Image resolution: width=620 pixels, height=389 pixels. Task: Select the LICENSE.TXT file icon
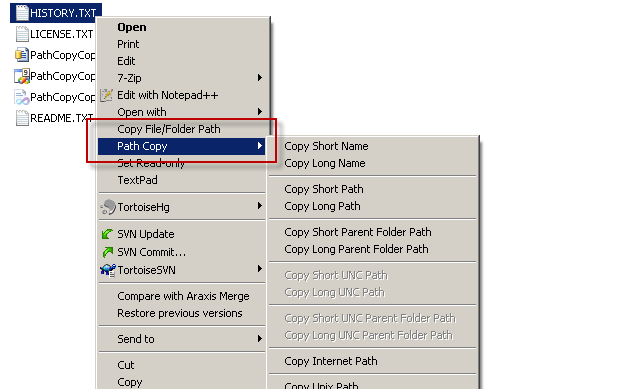tap(22, 34)
